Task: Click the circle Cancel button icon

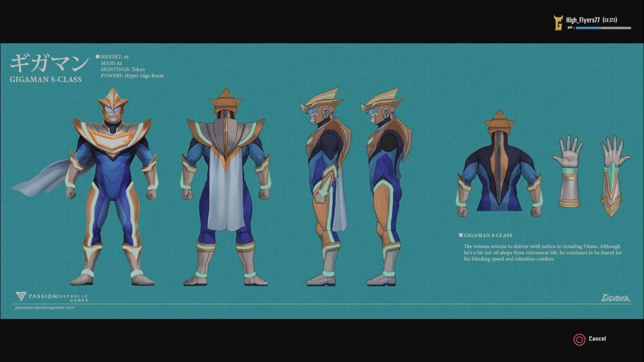Action: (x=579, y=339)
